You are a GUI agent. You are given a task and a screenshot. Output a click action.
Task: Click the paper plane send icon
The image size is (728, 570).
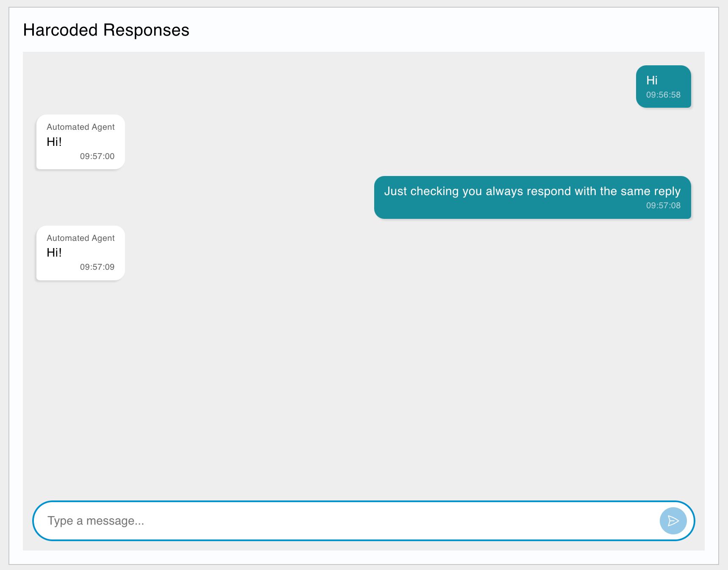(673, 521)
